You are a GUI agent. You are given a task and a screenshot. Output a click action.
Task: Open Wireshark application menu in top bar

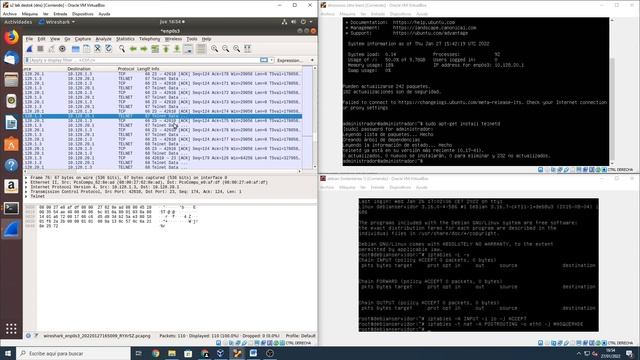pyautogui.click(x=57, y=22)
